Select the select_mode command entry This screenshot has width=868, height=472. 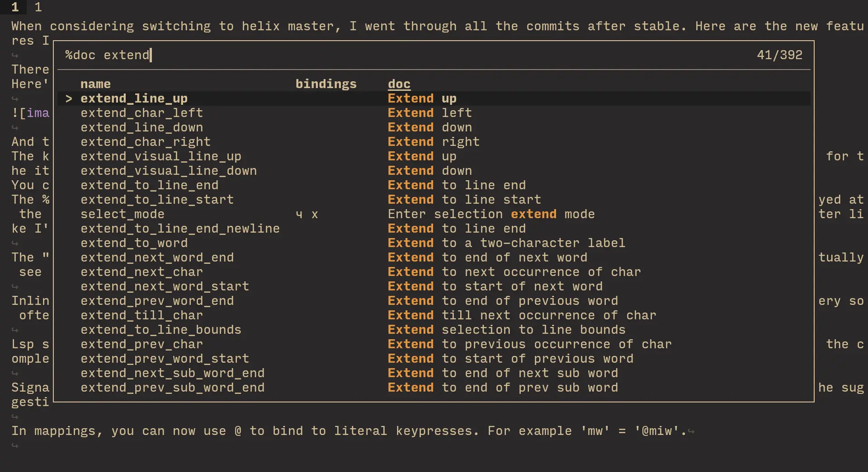pos(123,214)
